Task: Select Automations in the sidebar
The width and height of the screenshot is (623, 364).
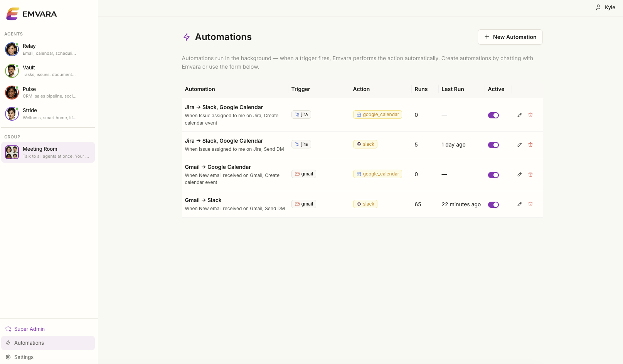Action: pyautogui.click(x=29, y=343)
